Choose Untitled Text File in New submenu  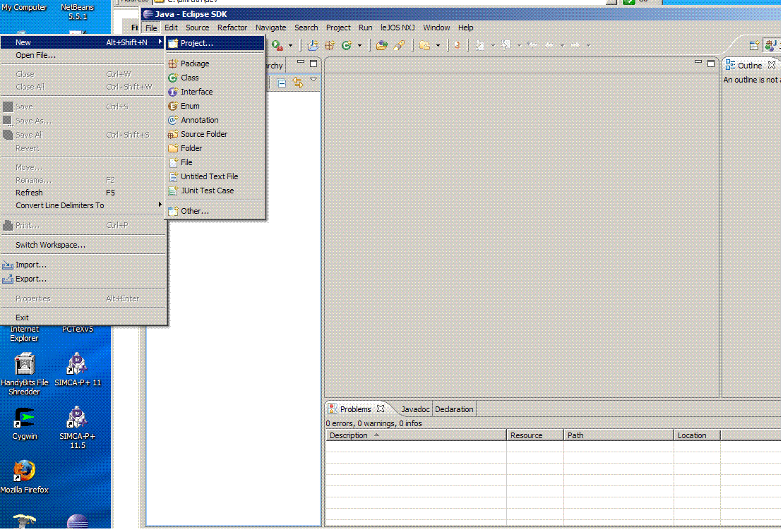pos(216,176)
